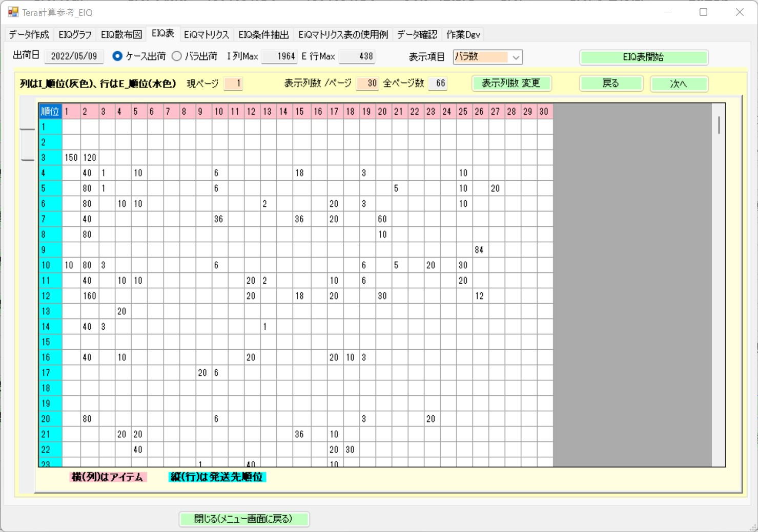Click the 順位 header cell in table
This screenshot has width=758, height=532.
pos(50,112)
